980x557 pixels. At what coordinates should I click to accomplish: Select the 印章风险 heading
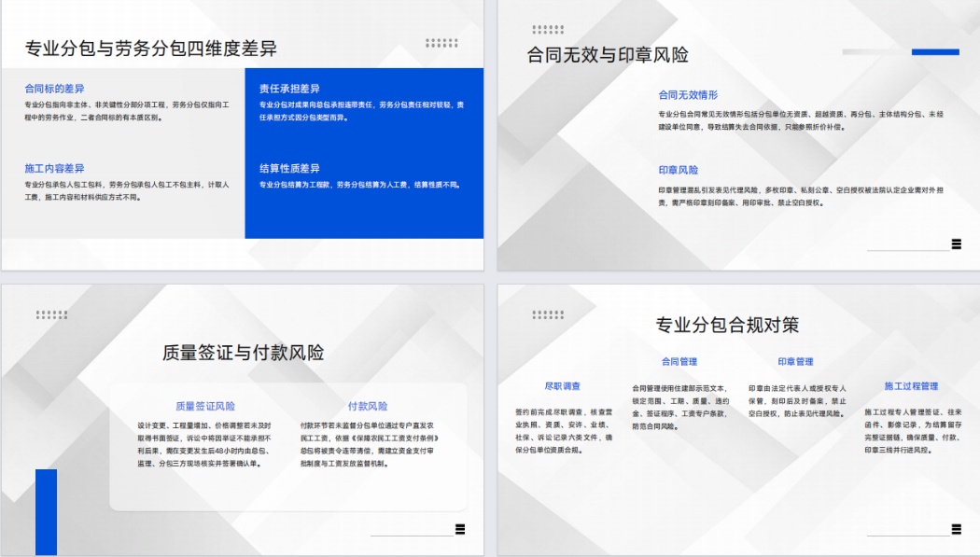[678, 171]
